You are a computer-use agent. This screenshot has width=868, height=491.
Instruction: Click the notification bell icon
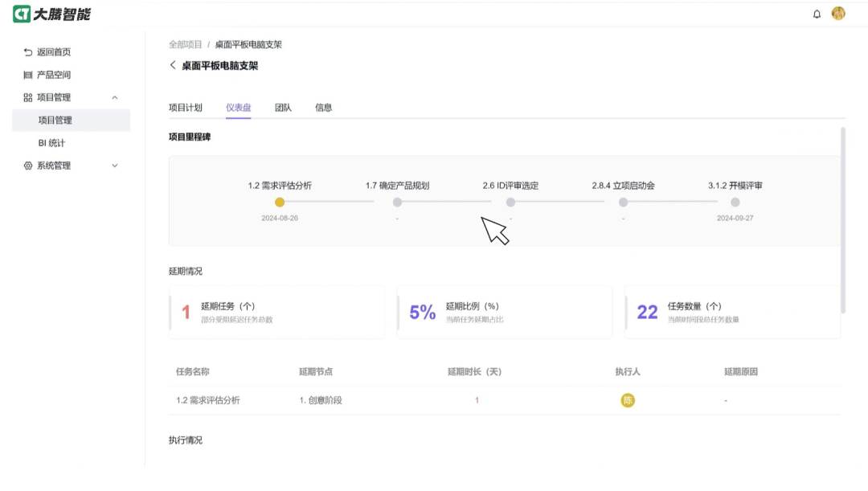[817, 14]
